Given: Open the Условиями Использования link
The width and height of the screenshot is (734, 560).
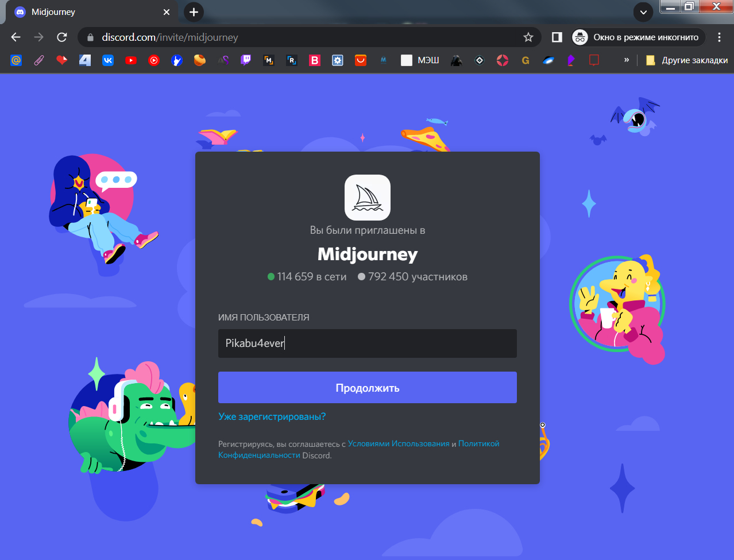Looking at the screenshot, I should [399, 443].
